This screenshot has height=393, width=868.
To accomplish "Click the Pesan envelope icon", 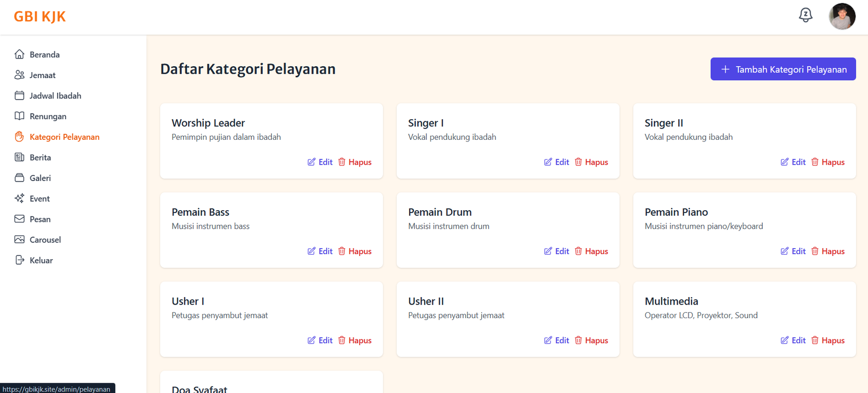I will (x=20, y=219).
